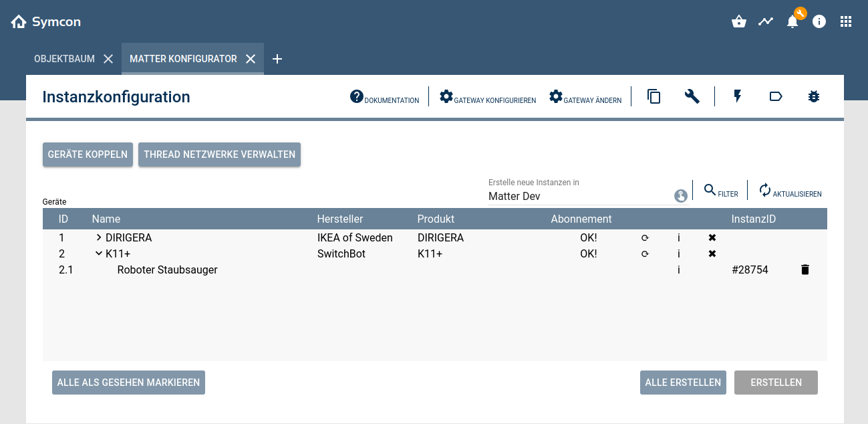Open the apps grid menu
This screenshot has height=424, width=868.
pos(846,22)
